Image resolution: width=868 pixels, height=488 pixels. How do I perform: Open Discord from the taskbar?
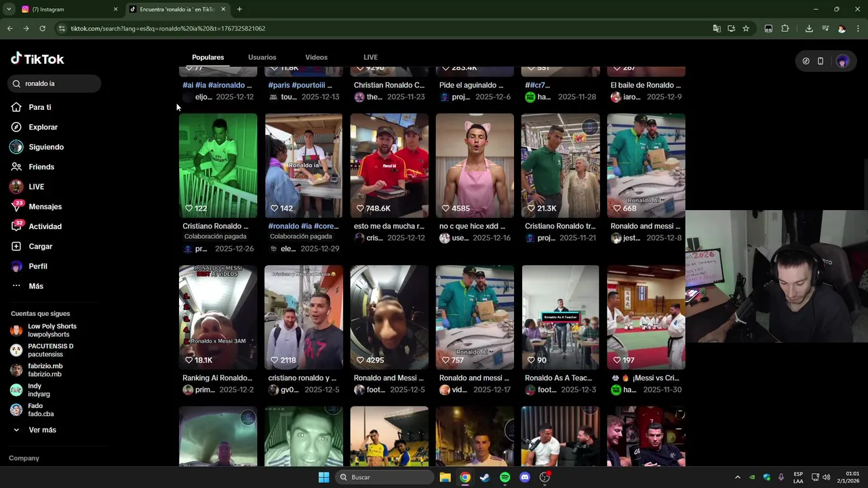click(x=524, y=477)
